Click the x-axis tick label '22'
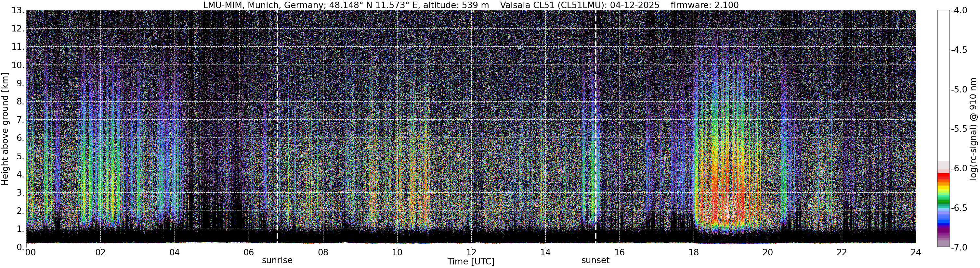 842,252
